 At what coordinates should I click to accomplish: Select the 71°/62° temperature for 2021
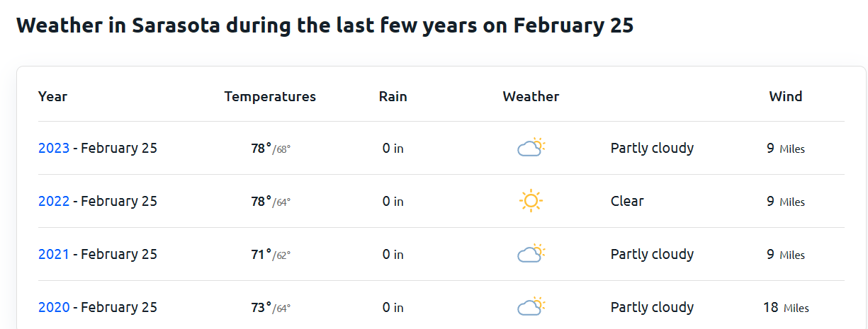(271, 255)
